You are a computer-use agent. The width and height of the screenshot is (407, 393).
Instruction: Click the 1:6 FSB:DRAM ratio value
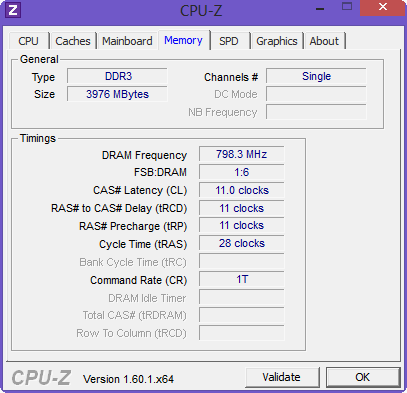(x=242, y=172)
